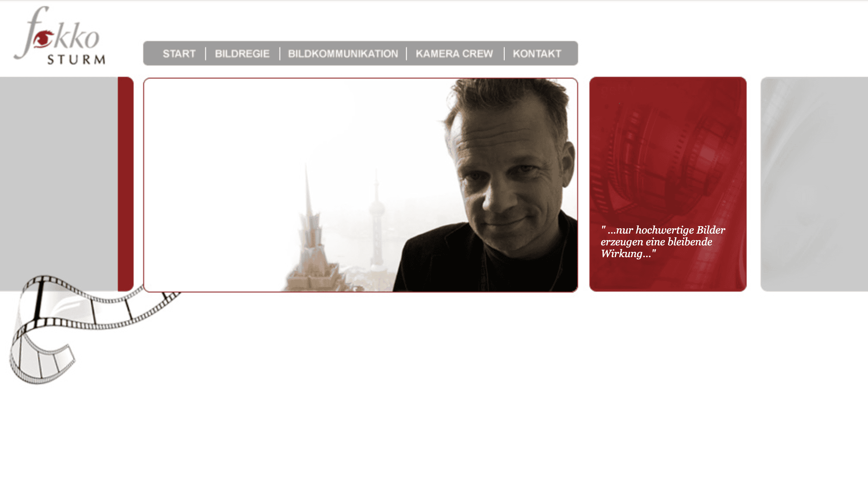Click the red eye in the logo
868x485 pixels.
[44, 39]
